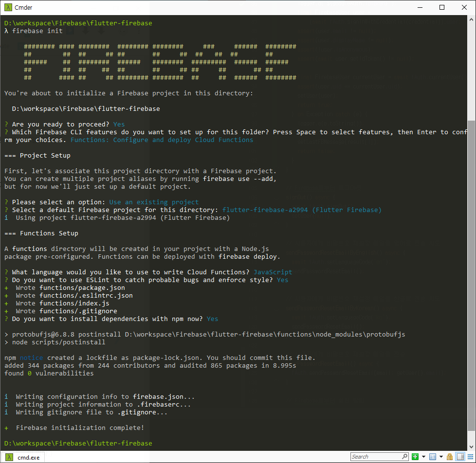Click 'Firebase initialization complete!' line

(x=74, y=428)
